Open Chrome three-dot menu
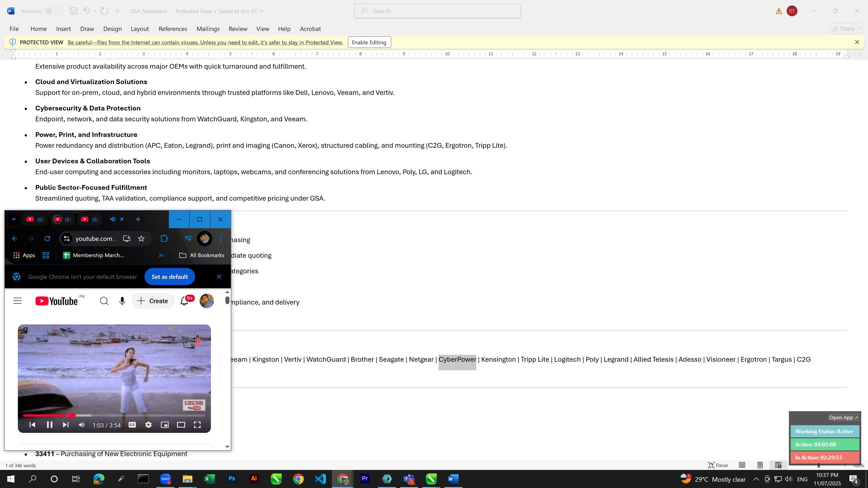868x488 pixels. (x=221, y=238)
